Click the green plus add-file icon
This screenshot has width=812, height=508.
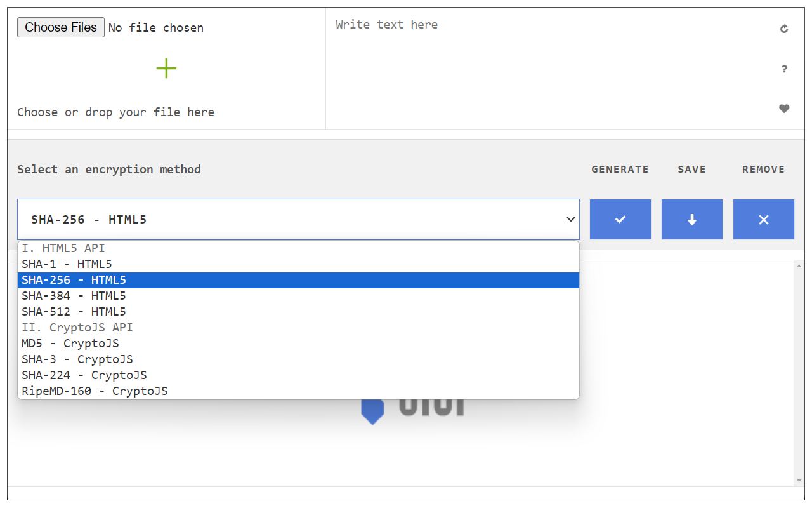166,69
